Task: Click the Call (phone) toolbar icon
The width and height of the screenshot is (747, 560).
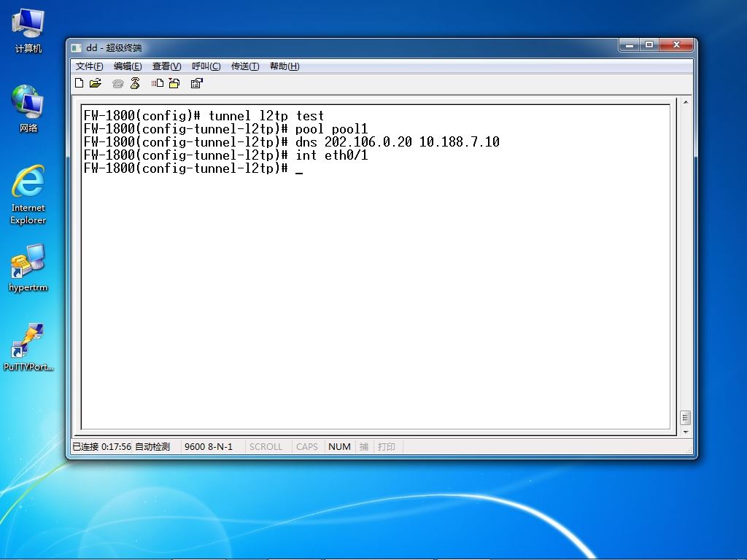Action: pos(117,84)
